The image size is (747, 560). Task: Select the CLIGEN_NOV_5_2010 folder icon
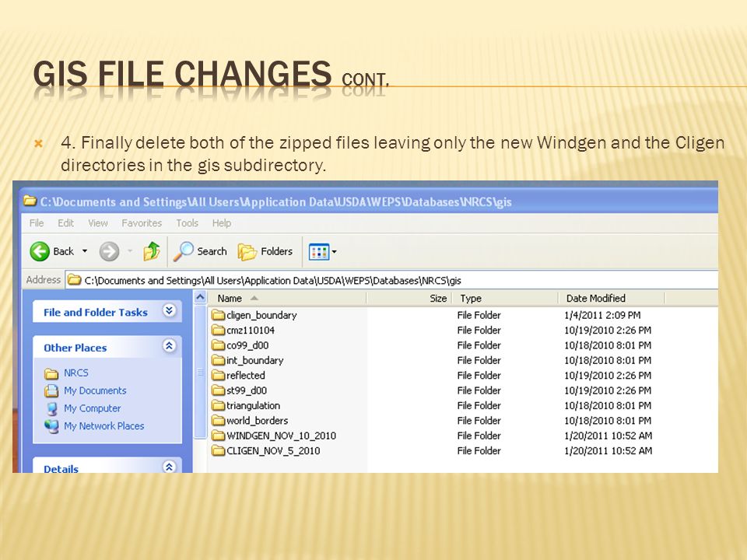[x=218, y=450]
